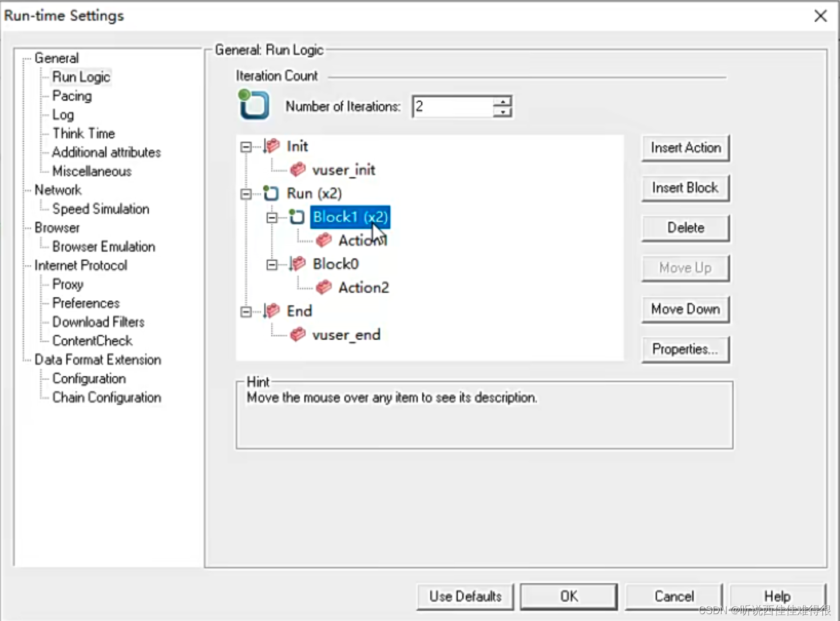
Task: Click the Iteration Count loop icon
Action: pyautogui.click(x=253, y=105)
